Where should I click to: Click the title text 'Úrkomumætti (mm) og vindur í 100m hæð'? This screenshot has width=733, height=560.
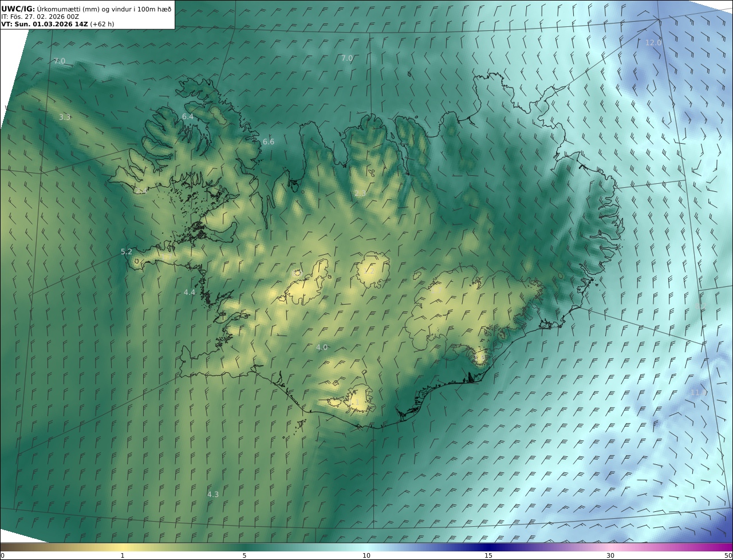(x=104, y=9)
